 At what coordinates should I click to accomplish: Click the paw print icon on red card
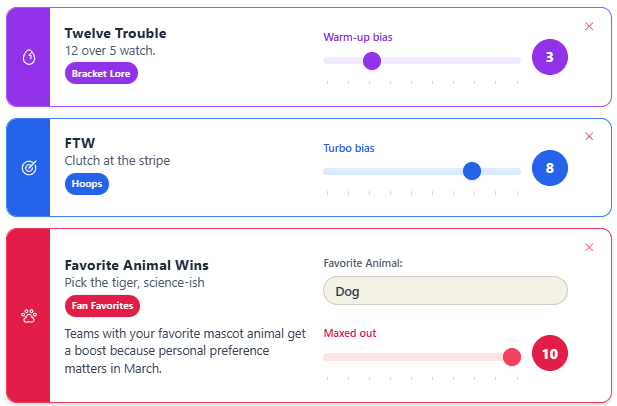29,316
